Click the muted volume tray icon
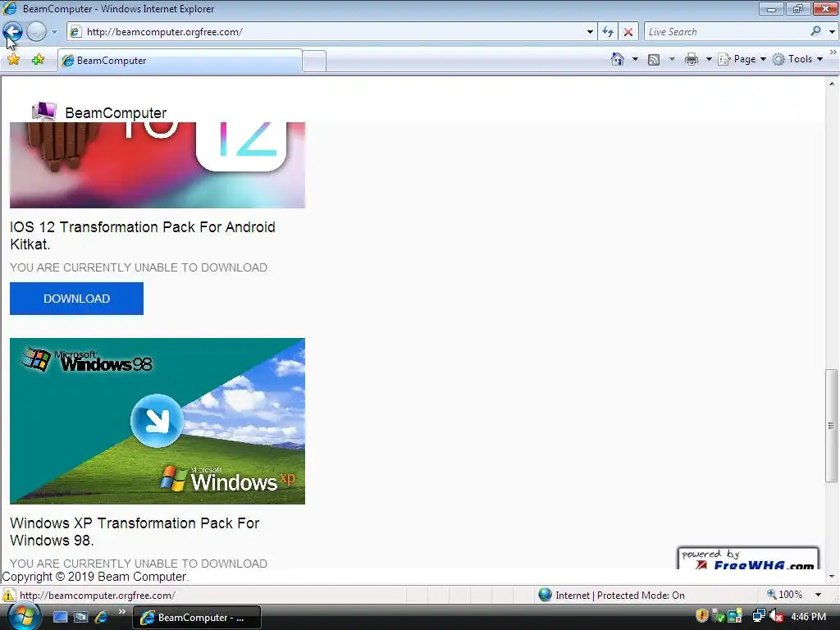The image size is (840, 630). [x=776, y=617]
